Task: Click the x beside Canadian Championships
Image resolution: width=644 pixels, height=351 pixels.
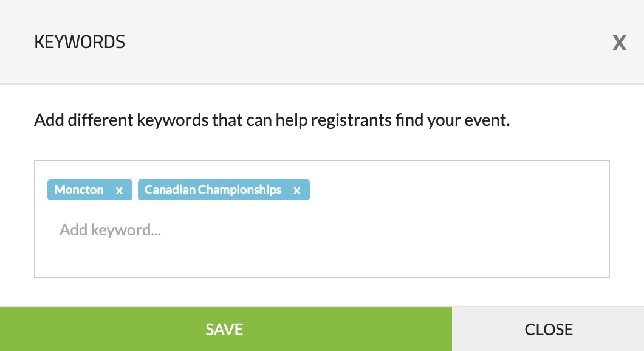Action: (297, 190)
